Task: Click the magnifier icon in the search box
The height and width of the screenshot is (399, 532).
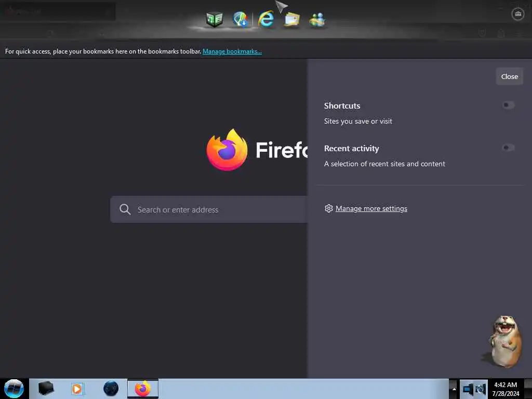Action: point(125,209)
